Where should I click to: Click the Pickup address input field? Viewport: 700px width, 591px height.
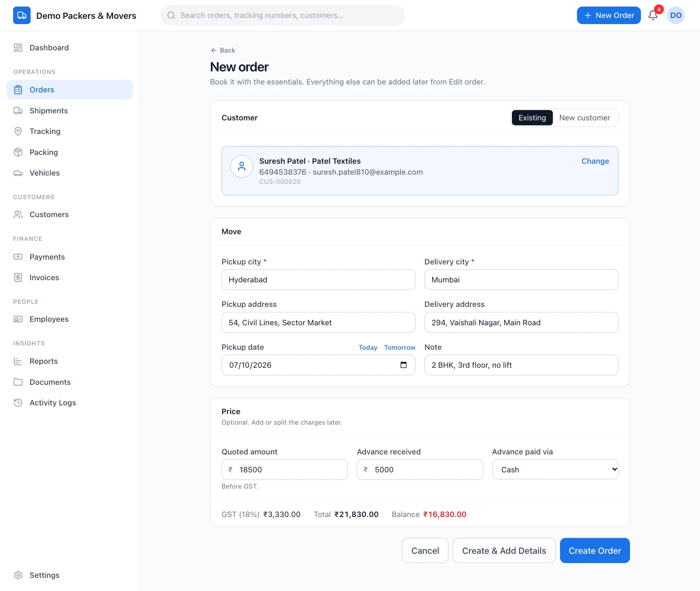tap(318, 323)
